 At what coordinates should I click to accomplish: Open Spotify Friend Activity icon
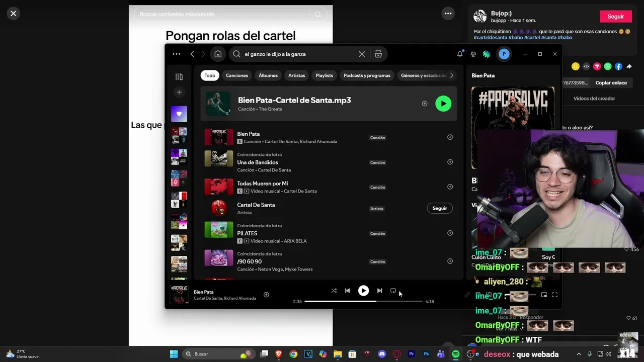coord(473,54)
